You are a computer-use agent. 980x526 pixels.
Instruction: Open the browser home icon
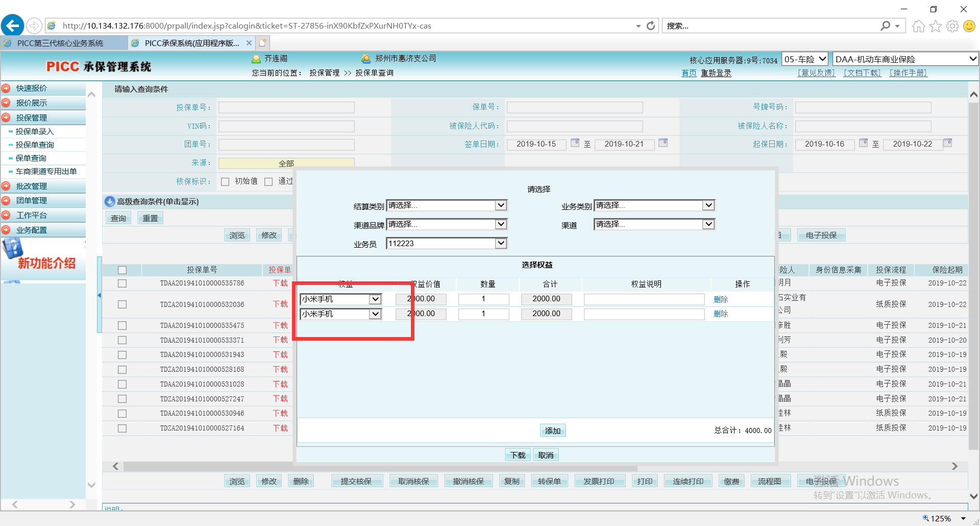pos(918,26)
